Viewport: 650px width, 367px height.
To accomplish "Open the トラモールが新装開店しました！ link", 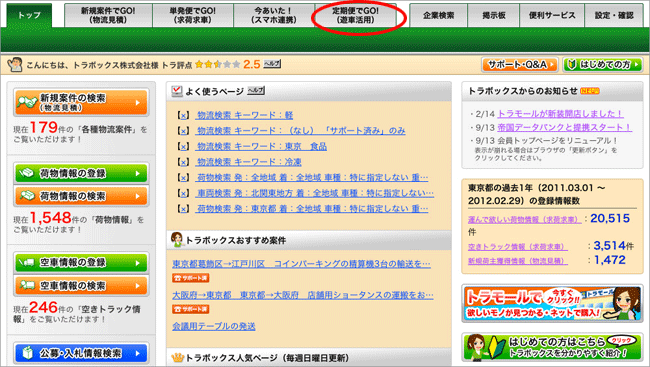I will tap(560, 114).
